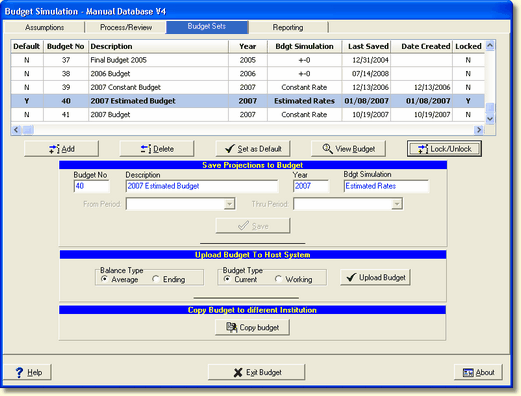This screenshot has height=396, width=521.
Task: Switch to the Reporting tab
Action: coord(288,27)
